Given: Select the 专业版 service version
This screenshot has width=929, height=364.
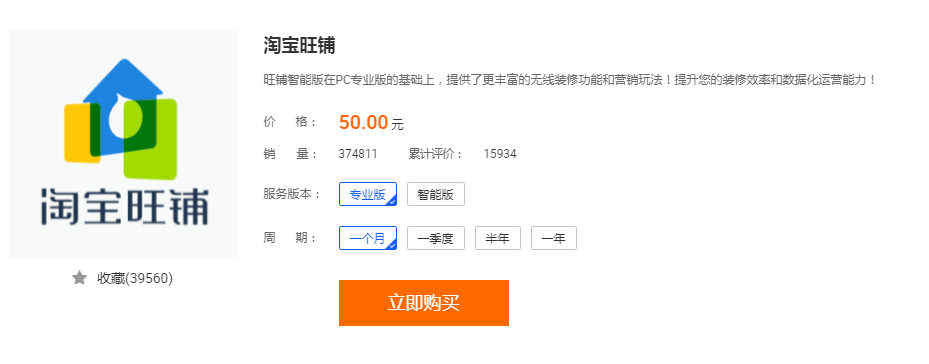Looking at the screenshot, I should point(368,194).
